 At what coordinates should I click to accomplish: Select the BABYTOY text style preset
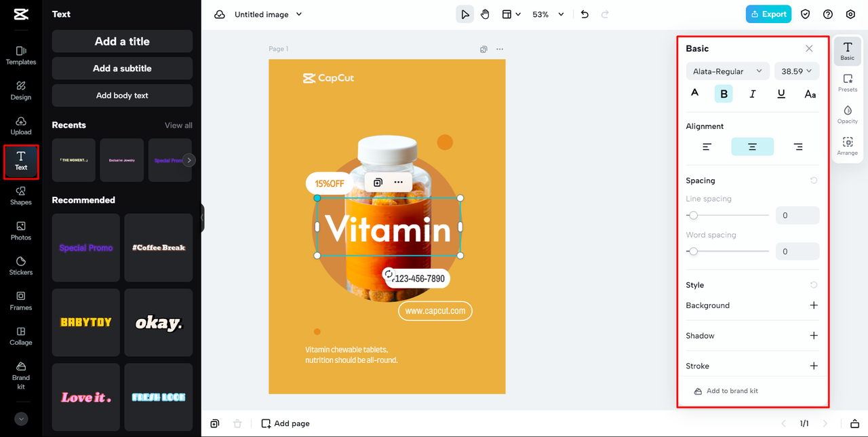[86, 322]
